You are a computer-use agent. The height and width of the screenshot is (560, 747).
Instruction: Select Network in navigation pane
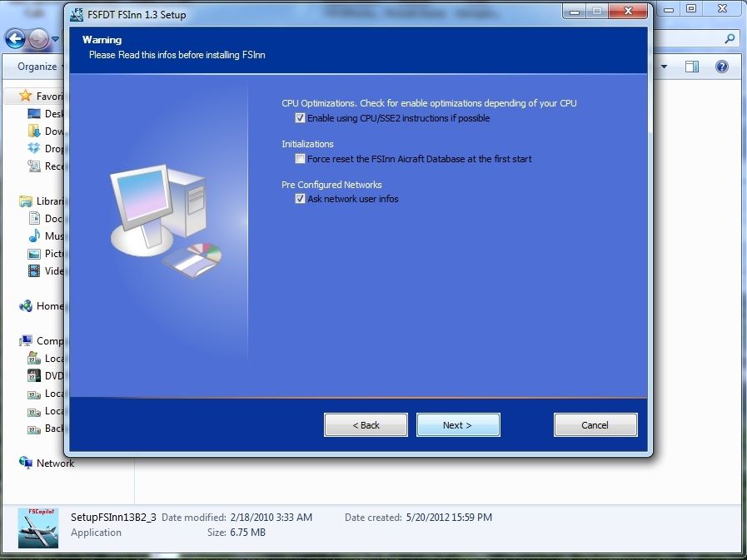click(46, 463)
